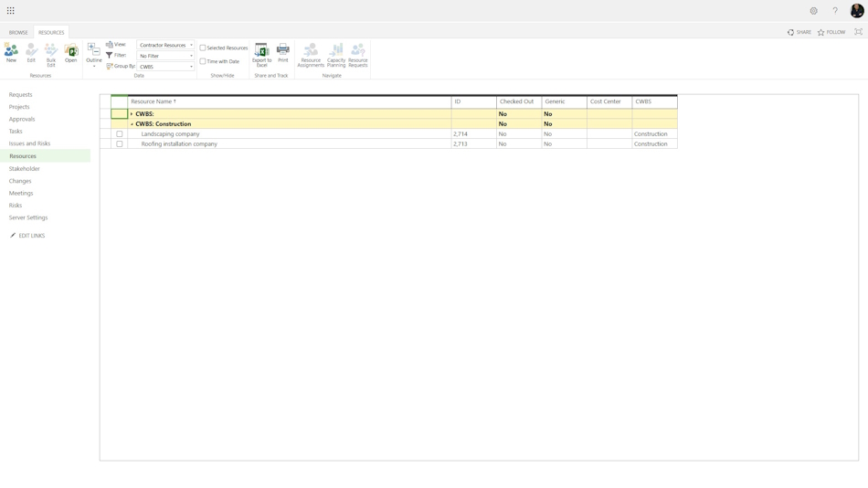Open Server Settings link
The width and height of the screenshot is (868, 488).
pyautogui.click(x=28, y=217)
